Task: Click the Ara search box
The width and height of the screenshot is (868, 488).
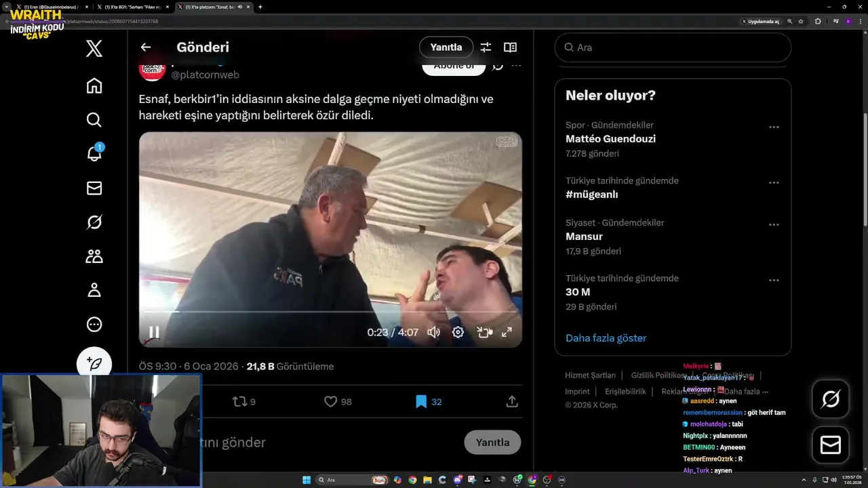Action: tap(673, 47)
